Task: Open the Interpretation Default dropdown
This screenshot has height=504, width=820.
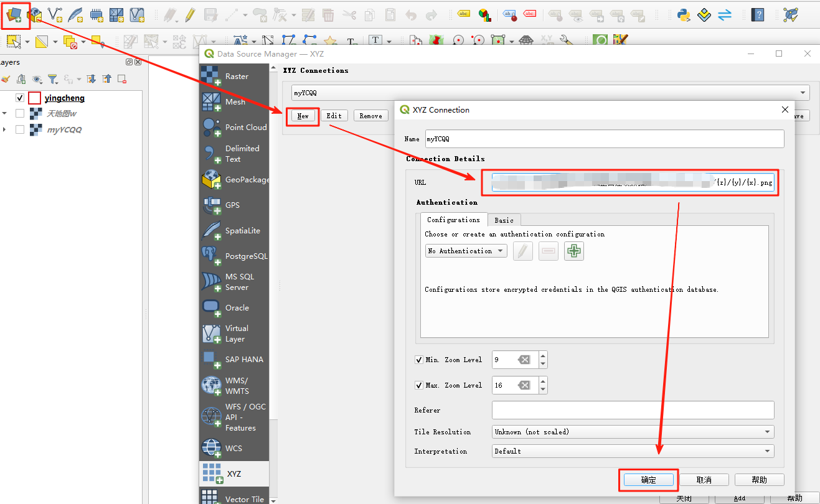Action: tap(633, 451)
